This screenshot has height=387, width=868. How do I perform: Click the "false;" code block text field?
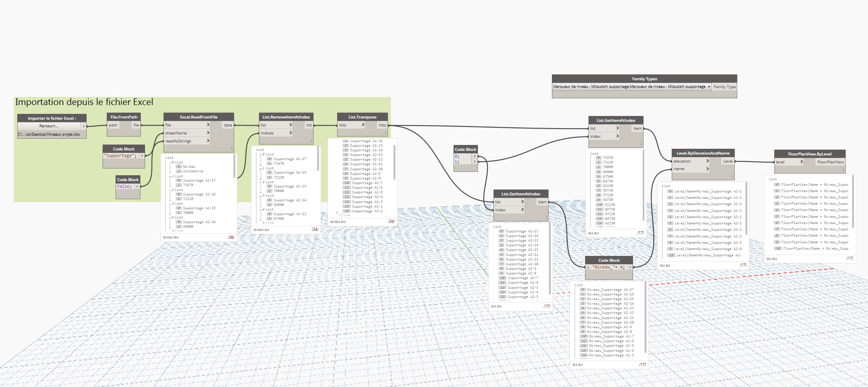point(124,187)
